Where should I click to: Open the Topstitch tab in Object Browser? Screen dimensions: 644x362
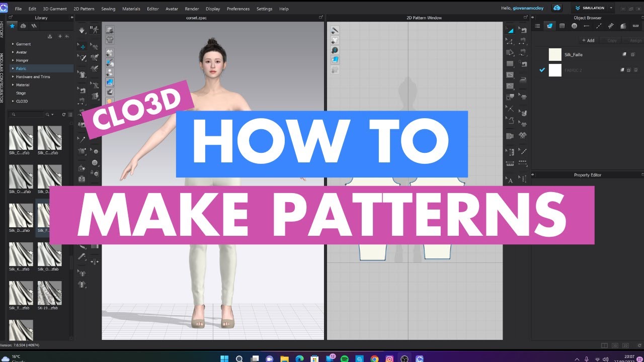tap(599, 26)
